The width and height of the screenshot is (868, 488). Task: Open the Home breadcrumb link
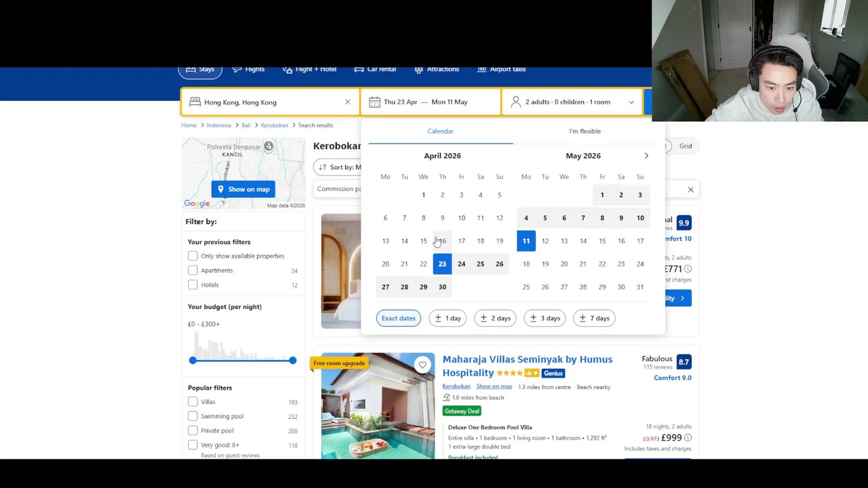[x=189, y=125]
